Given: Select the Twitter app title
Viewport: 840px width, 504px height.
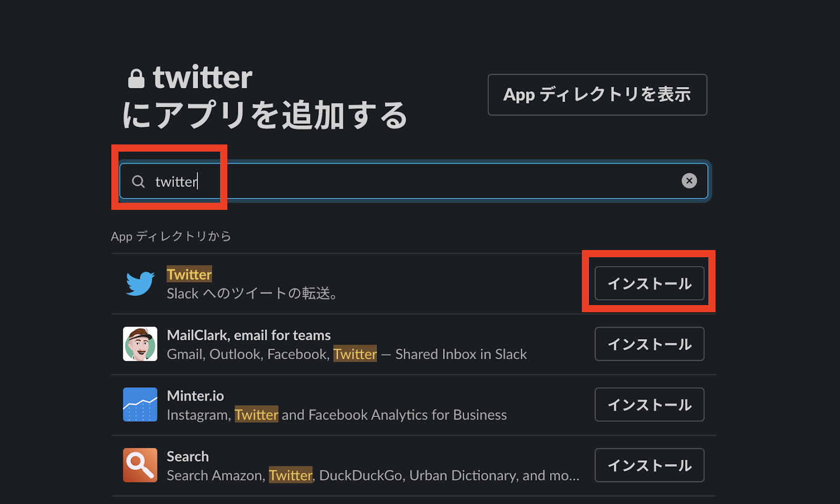Looking at the screenshot, I should 189,274.
